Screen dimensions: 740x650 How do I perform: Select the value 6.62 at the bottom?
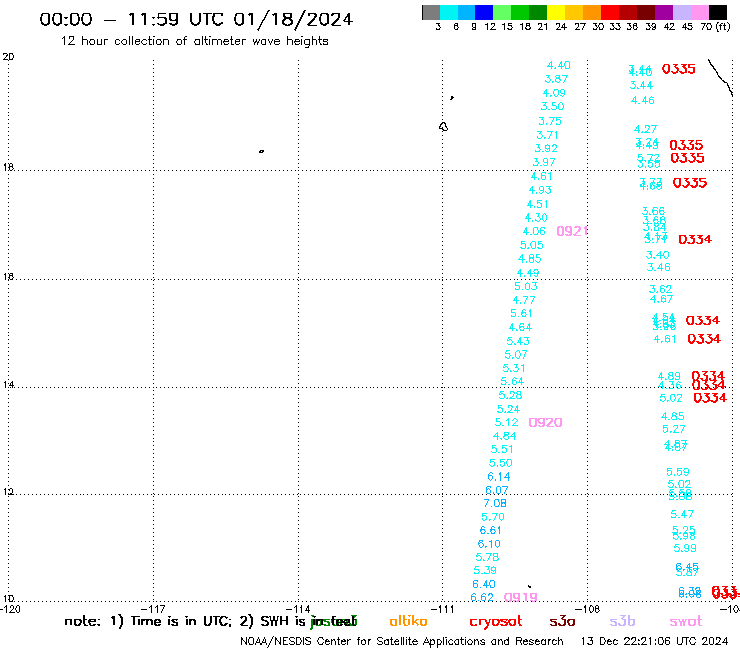(482, 598)
